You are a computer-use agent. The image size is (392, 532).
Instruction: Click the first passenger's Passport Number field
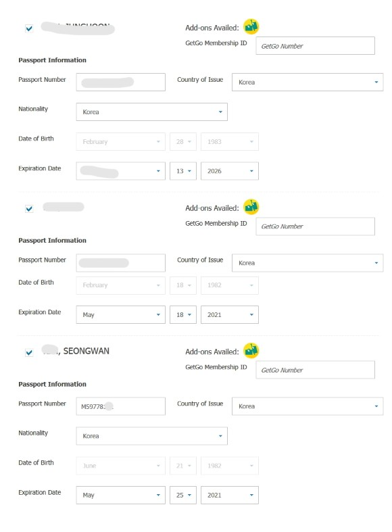tap(121, 82)
